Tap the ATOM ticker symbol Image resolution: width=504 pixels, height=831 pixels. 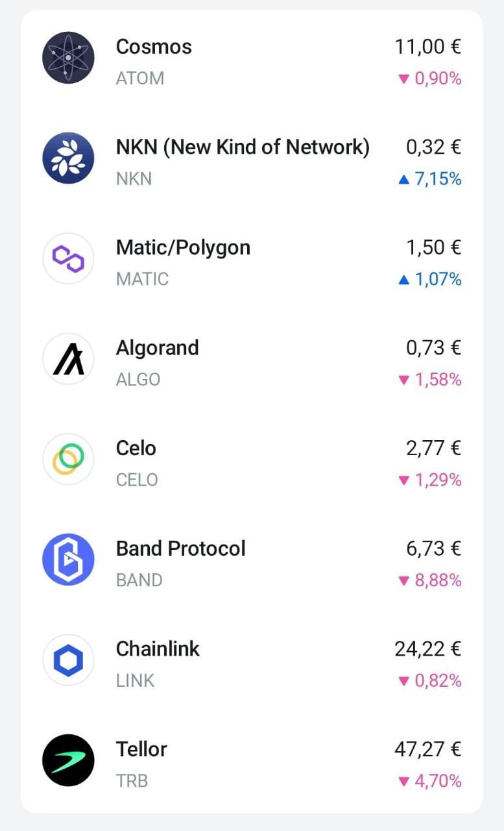[139, 79]
